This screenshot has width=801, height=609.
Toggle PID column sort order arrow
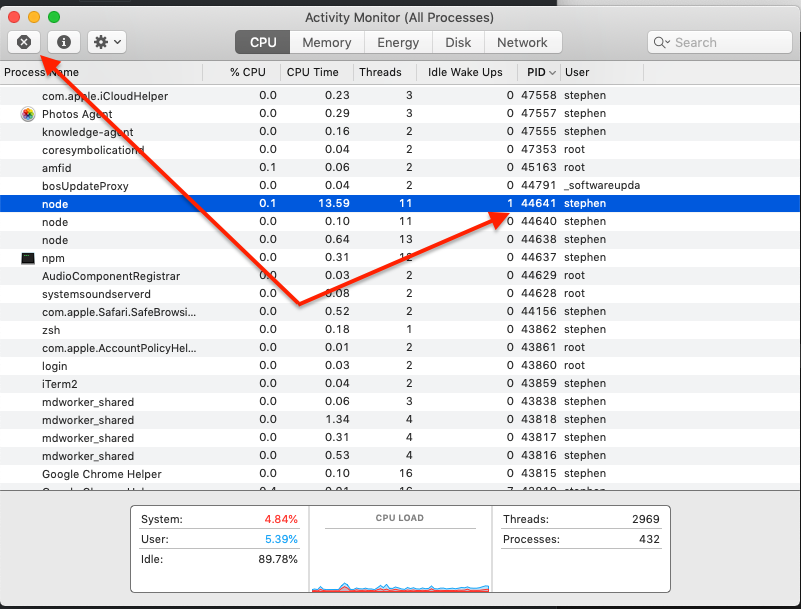coord(552,73)
